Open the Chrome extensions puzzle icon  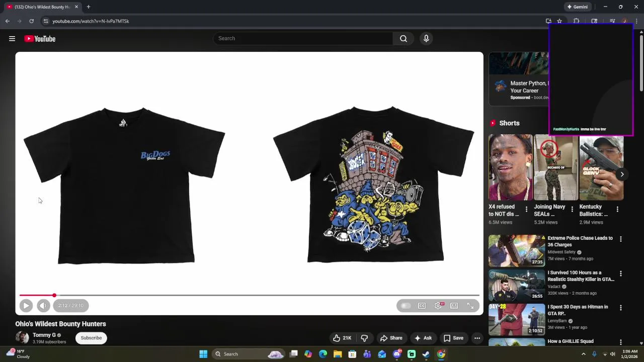coord(577,21)
